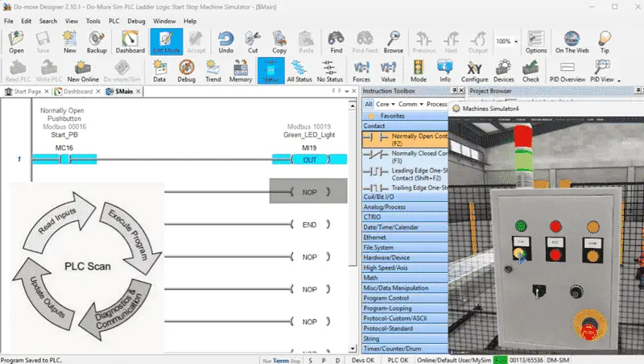Open the Edit menu

tap(27, 21)
